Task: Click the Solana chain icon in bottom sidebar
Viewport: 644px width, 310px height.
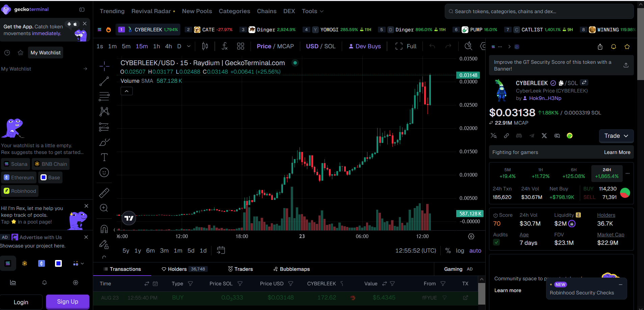Action: click(x=8, y=263)
